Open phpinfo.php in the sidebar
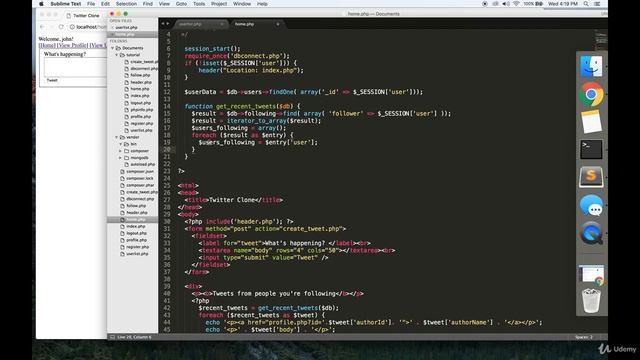This screenshot has height=360, width=640. [x=141, y=110]
